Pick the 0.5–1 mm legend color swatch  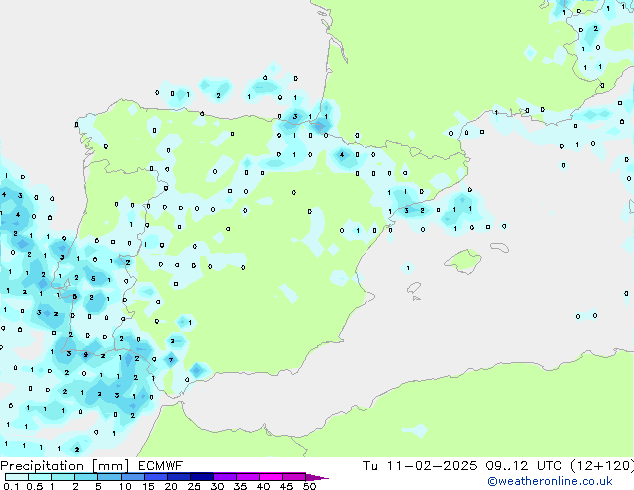pyautogui.click(x=40, y=477)
